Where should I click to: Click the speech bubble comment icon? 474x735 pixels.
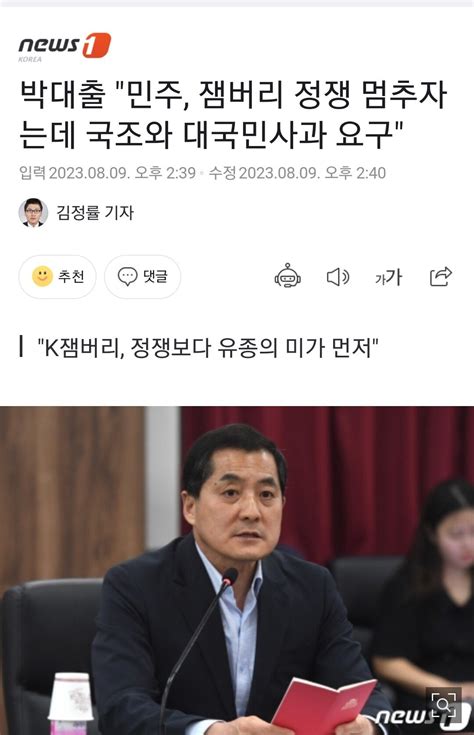pos(128,276)
